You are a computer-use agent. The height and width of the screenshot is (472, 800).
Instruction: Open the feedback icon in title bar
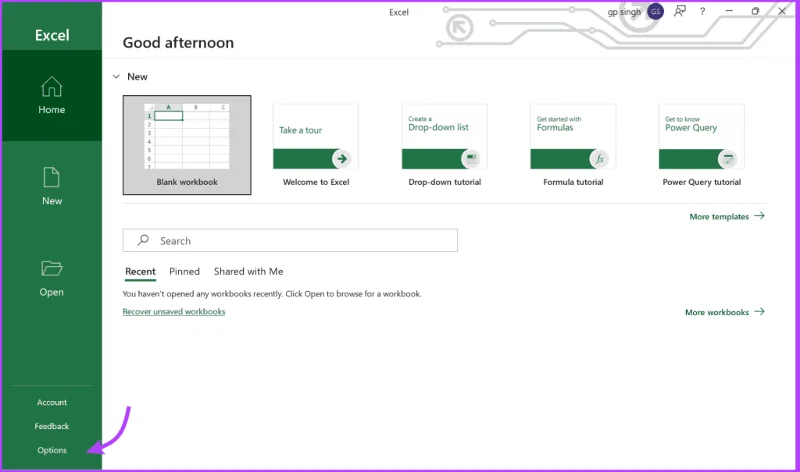coord(680,11)
